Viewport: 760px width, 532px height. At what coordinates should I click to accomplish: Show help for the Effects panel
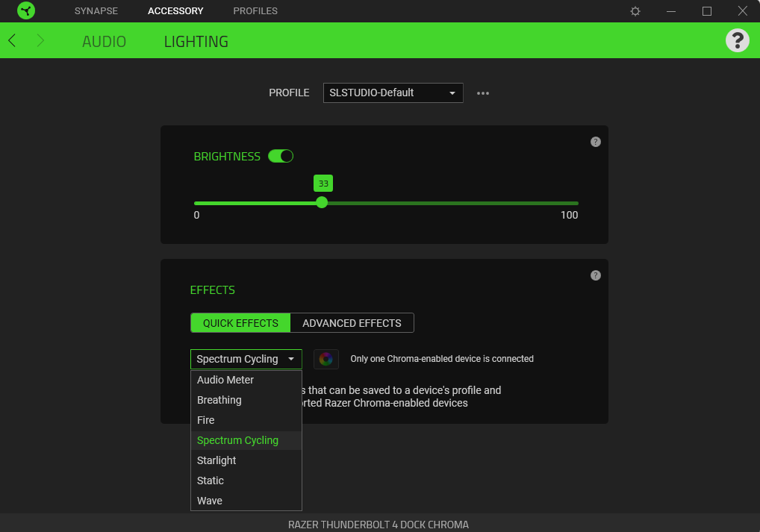[x=596, y=275]
